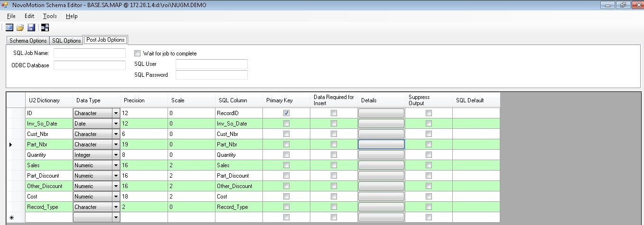Check Data Required for Insert on Cust_Nbr

(x=334, y=134)
